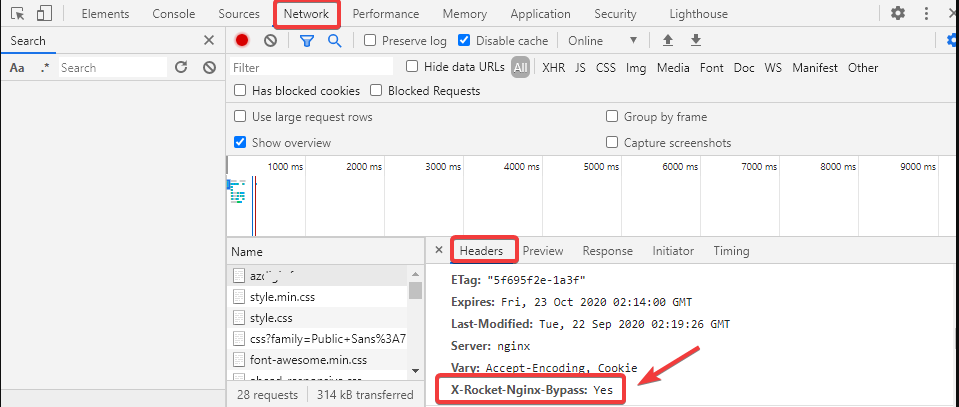Filter requests by XHR type
The width and height of the screenshot is (959, 407).
tap(553, 68)
